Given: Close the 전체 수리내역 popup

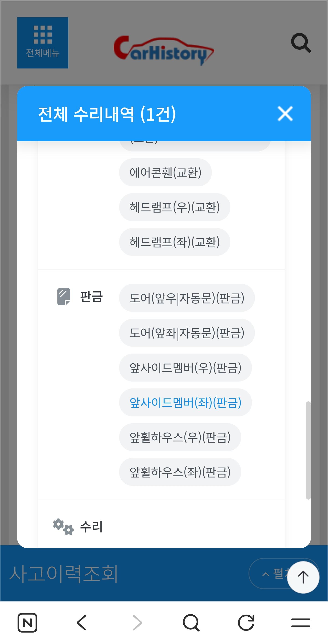Looking at the screenshot, I should tap(285, 114).
